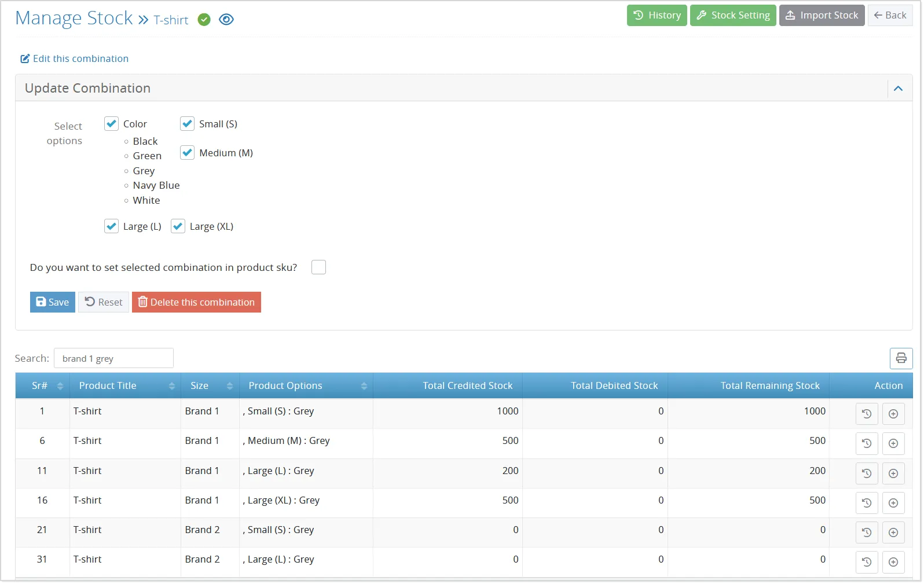The image size is (924, 584).
Task: Click the Manage Stock breadcrumb link
Action: point(74,19)
